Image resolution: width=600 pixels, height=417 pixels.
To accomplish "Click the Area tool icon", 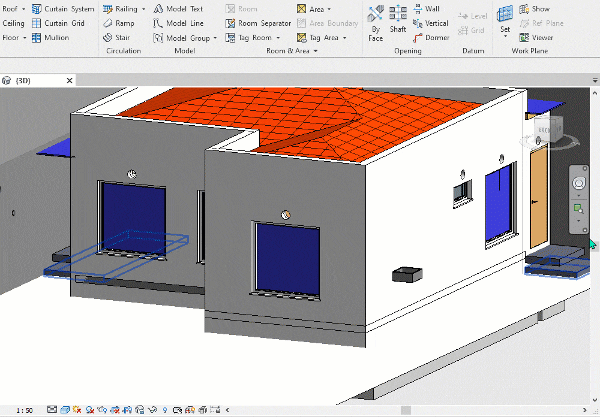I will [x=302, y=9].
